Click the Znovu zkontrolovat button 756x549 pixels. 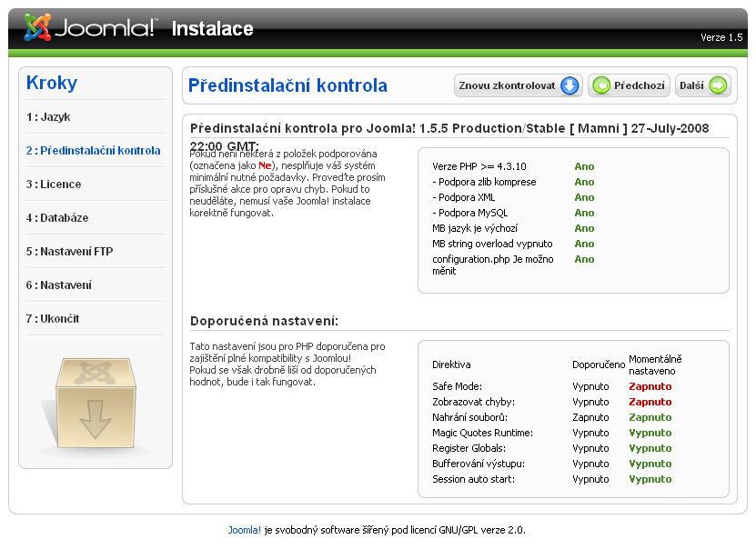[x=519, y=85]
